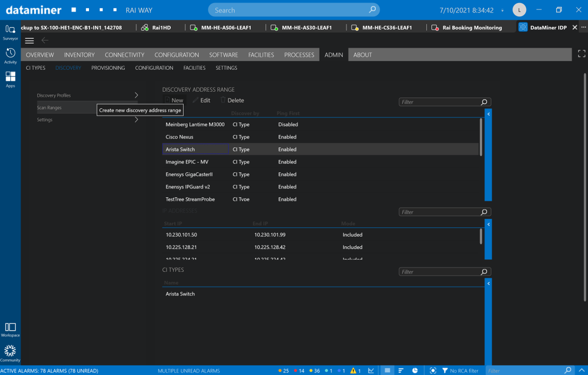The width and height of the screenshot is (588, 375).
Task: Show the teal-dot alarm count in status bar
Action: point(329,371)
